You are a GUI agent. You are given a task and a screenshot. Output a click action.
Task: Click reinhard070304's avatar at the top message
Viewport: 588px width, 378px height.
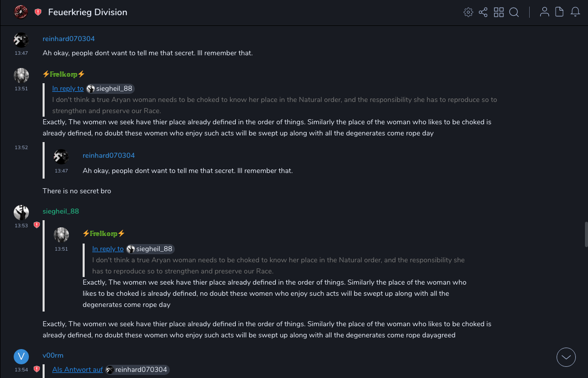(x=21, y=40)
